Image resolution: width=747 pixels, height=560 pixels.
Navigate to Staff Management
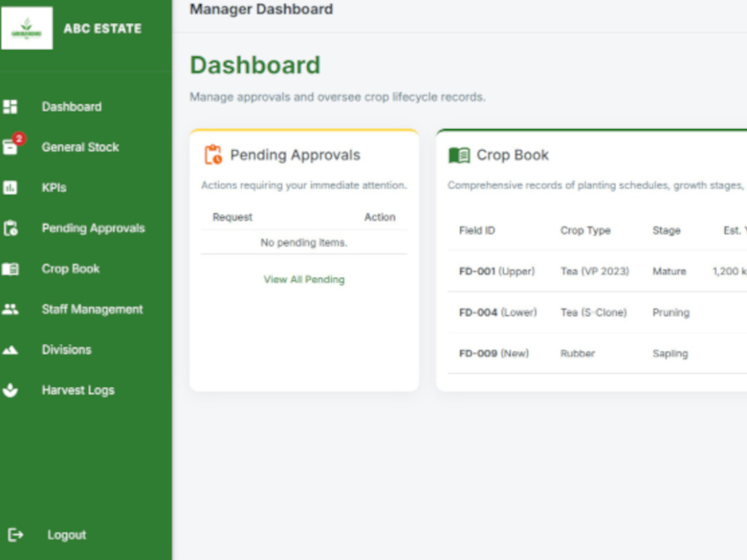pos(92,310)
